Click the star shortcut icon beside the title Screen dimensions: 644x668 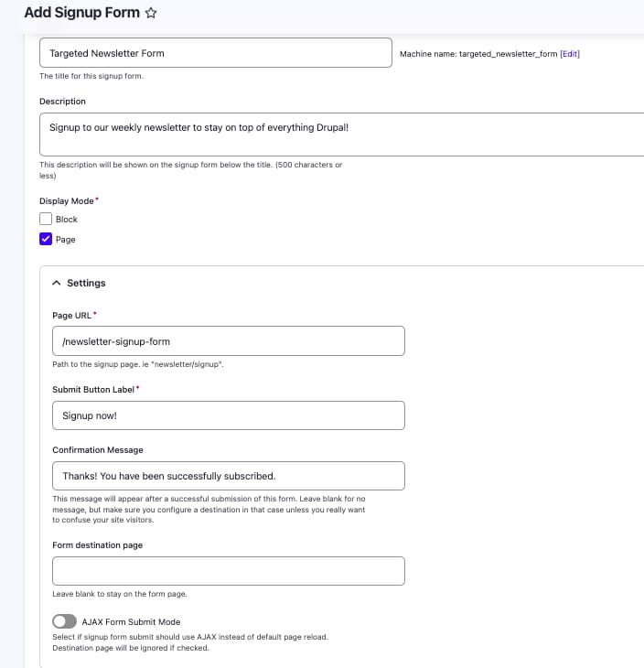pos(151,13)
